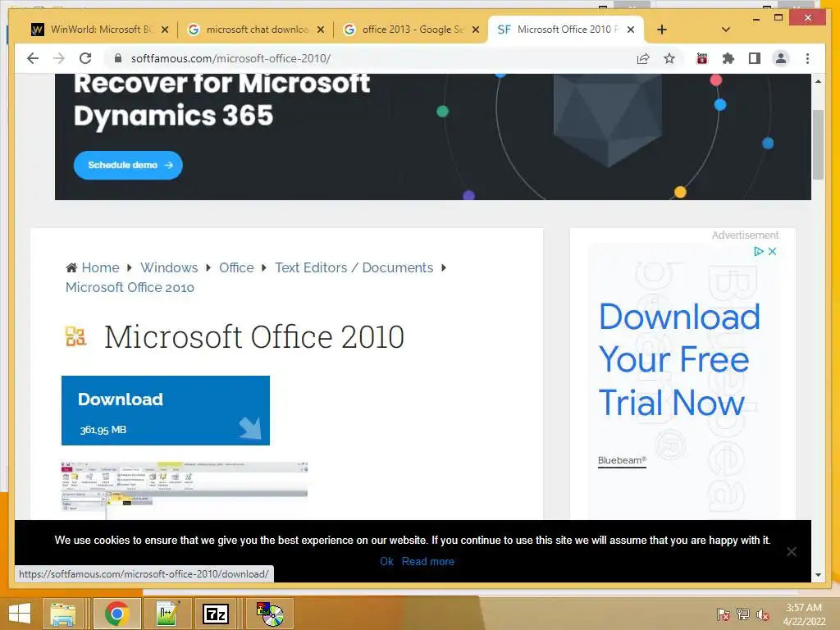The image size is (840, 630).
Task: Click the network status tray icon
Action: click(743, 614)
